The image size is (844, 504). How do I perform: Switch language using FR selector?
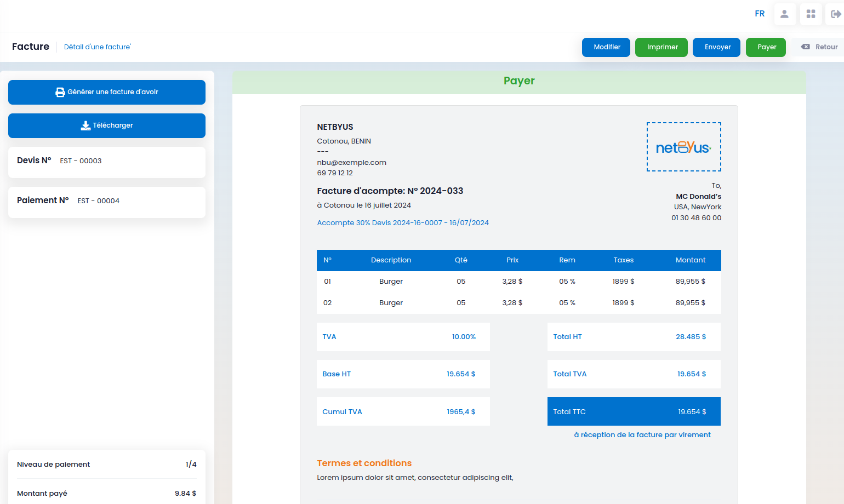pos(760,14)
